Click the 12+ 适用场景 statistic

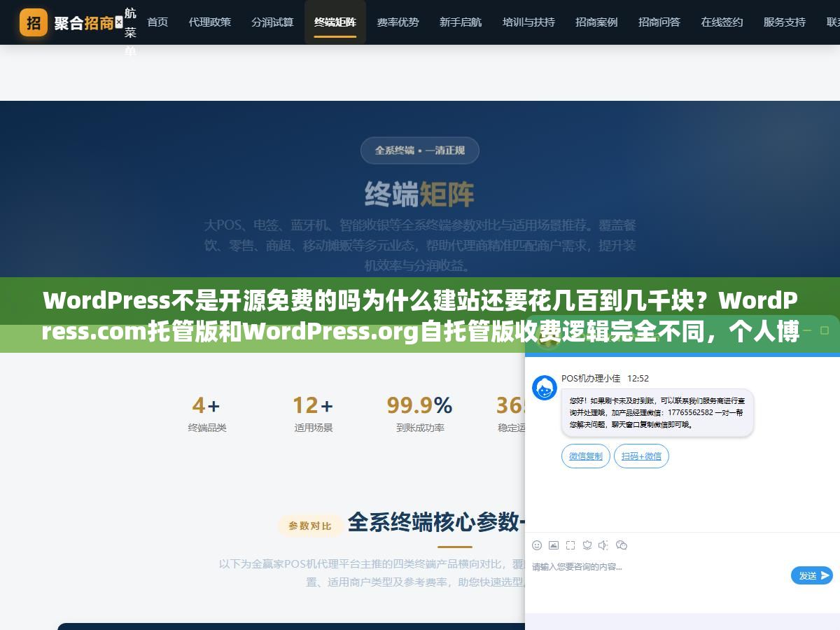tap(313, 414)
